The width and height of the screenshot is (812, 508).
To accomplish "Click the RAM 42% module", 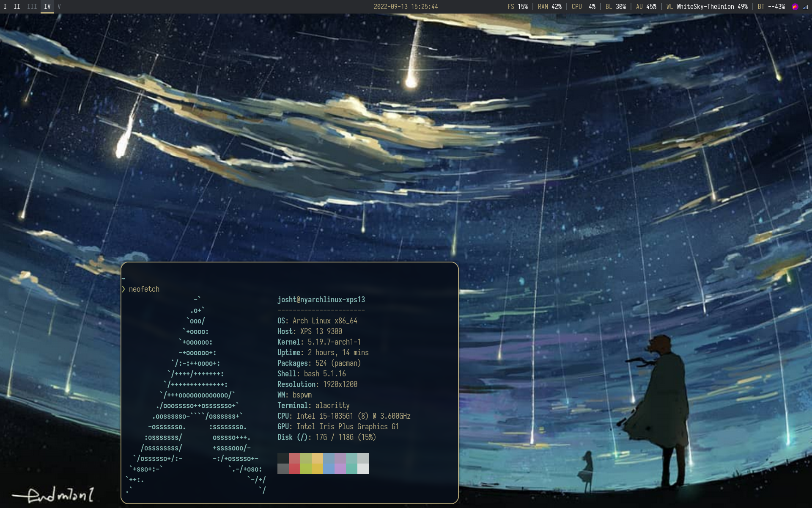I will (x=549, y=7).
